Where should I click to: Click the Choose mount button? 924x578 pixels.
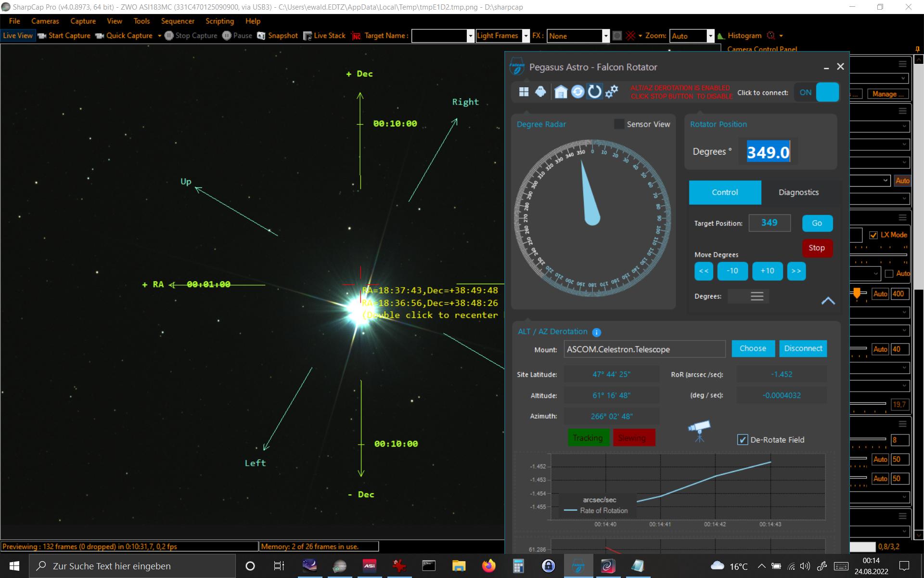click(x=753, y=348)
